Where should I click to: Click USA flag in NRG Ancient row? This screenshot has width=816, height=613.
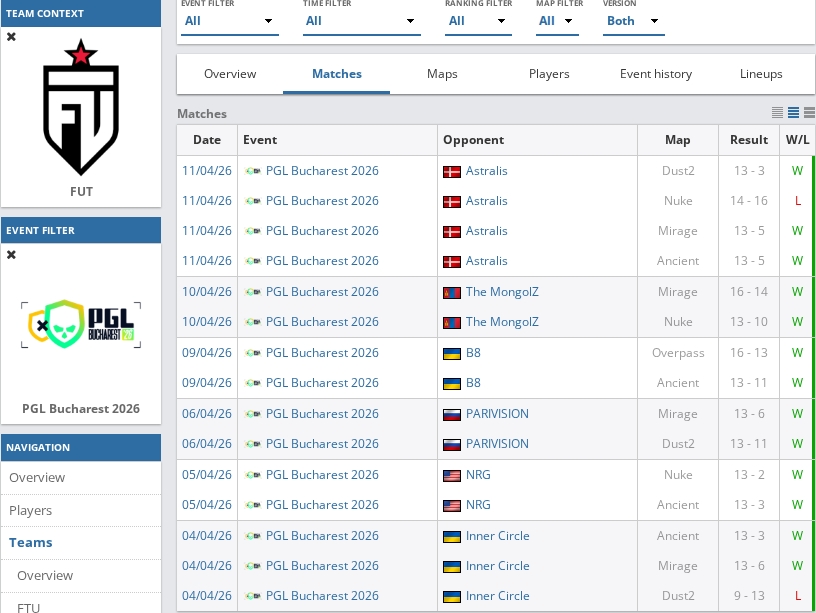tap(452, 506)
